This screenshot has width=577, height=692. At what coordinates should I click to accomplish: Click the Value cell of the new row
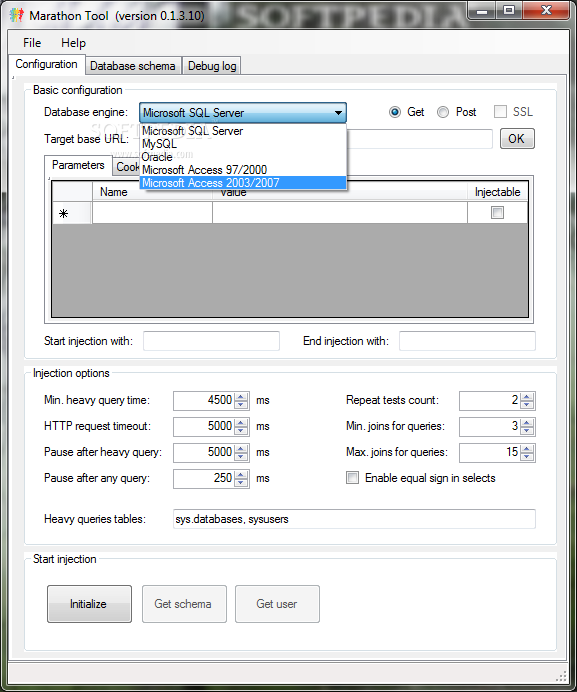pyautogui.click(x=340, y=213)
